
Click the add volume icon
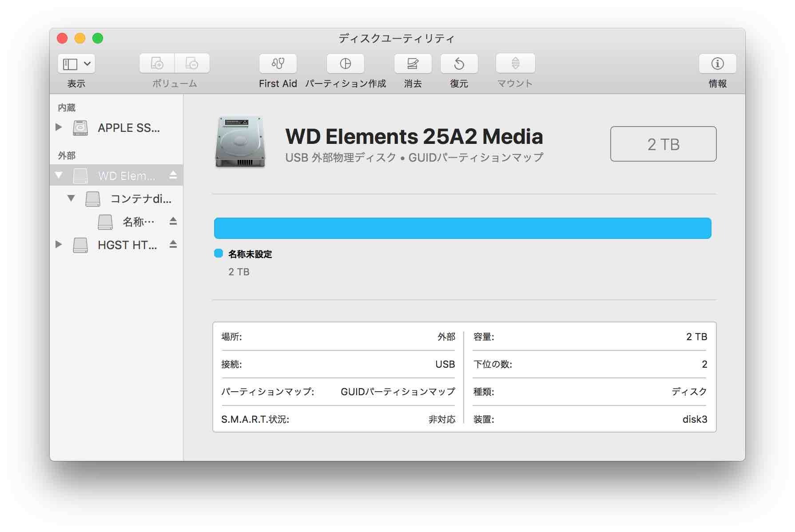[x=157, y=64]
